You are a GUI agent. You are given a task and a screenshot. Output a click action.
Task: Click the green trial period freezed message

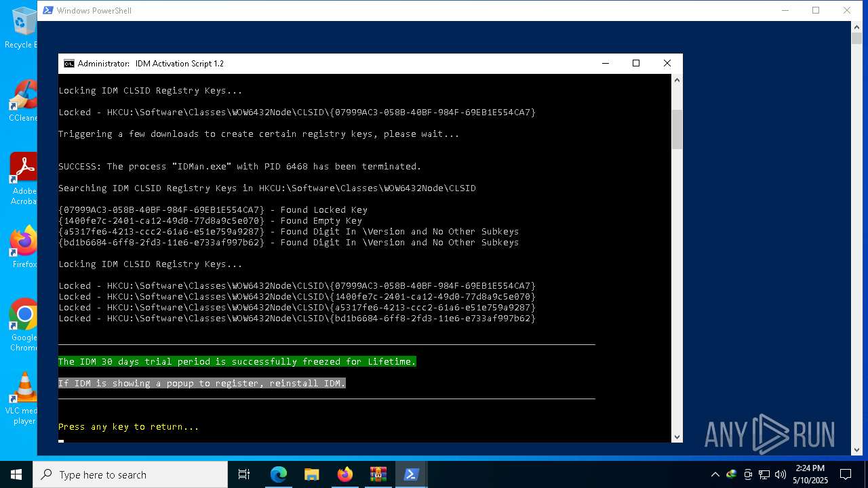pyautogui.click(x=237, y=361)
